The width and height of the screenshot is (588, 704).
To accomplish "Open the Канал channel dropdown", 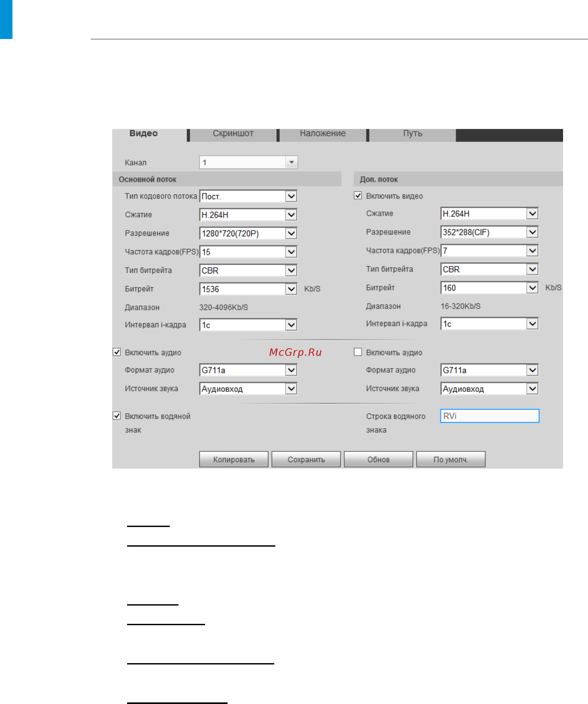I will (248, 162).
